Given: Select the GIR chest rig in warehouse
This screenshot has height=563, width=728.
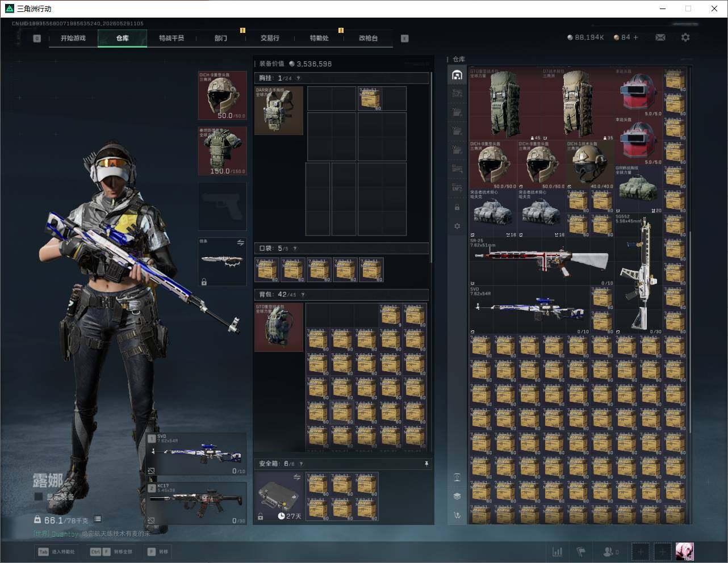Looking at the screenshot, I should coord(639,190).
